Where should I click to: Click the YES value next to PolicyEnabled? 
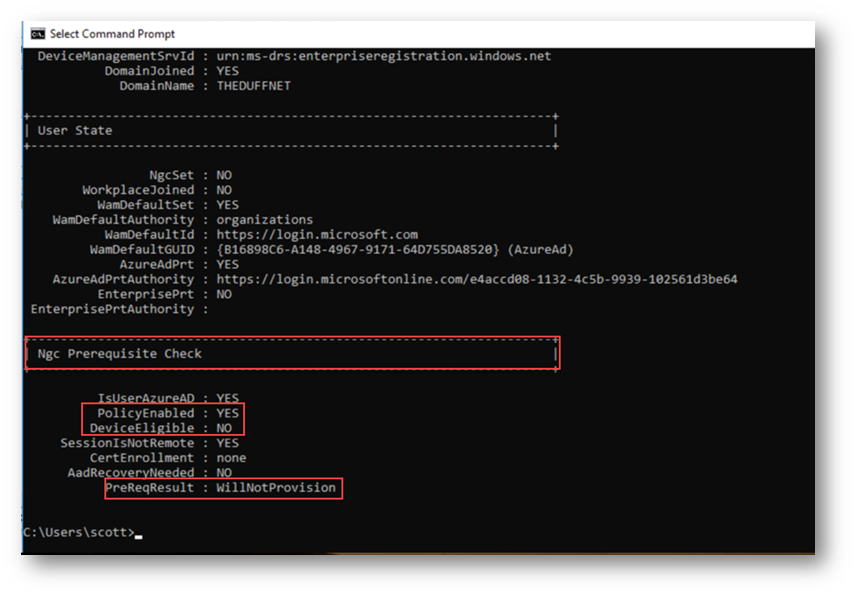pyautogui.click(x=227, y=413)
